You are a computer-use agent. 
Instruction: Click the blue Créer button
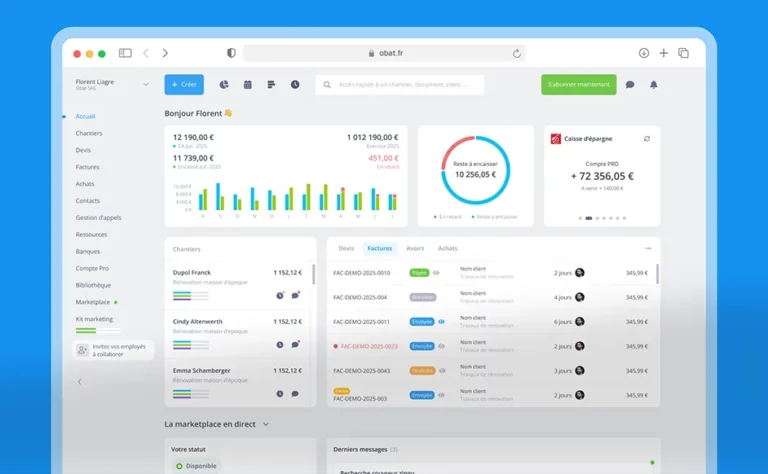click(184, 85)
